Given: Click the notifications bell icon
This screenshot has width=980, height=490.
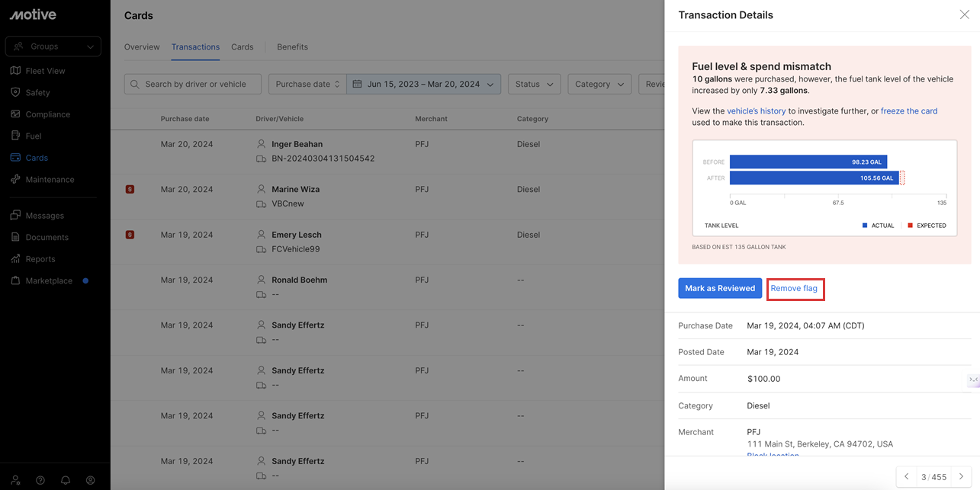Looking at the screenshot, I should (x=66, y=480).
